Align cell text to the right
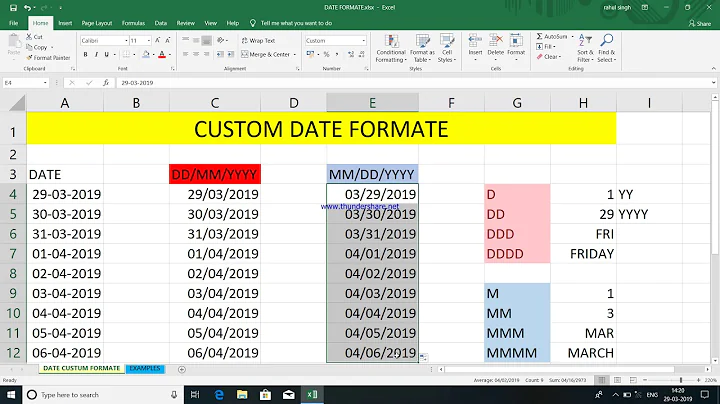Image resolution: width=720 pixels, height=404 pixels. point(207,54)
